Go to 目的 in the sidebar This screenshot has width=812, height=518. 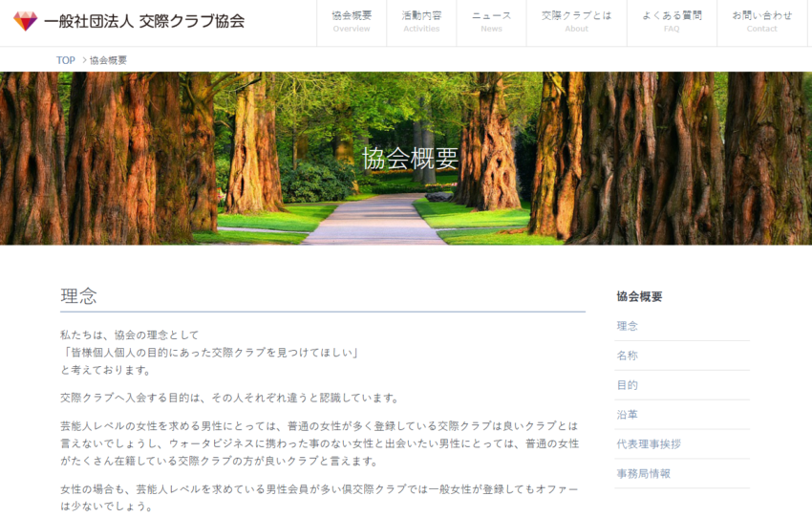click(627, 385)
